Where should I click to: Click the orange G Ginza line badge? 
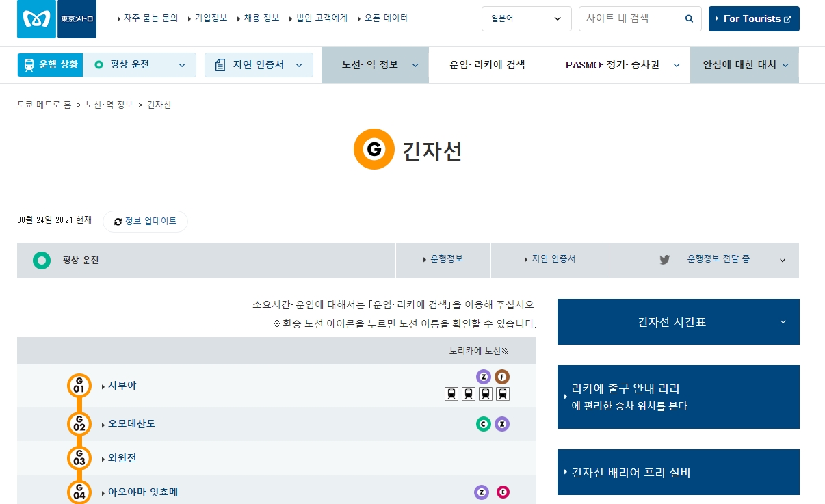[x=374, y=148]
